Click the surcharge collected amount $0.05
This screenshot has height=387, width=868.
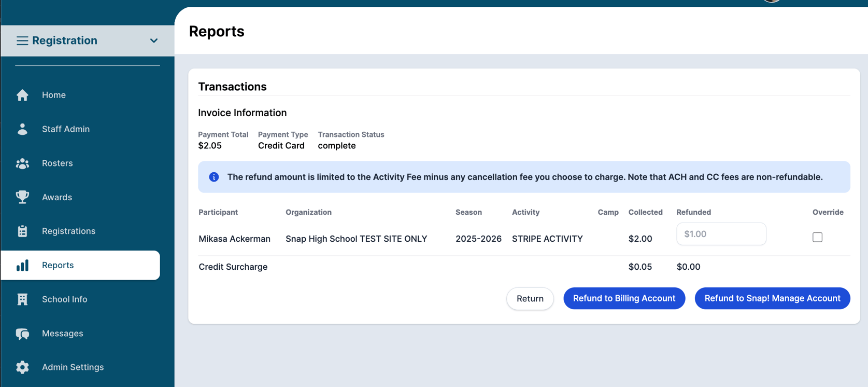[640, 267]
